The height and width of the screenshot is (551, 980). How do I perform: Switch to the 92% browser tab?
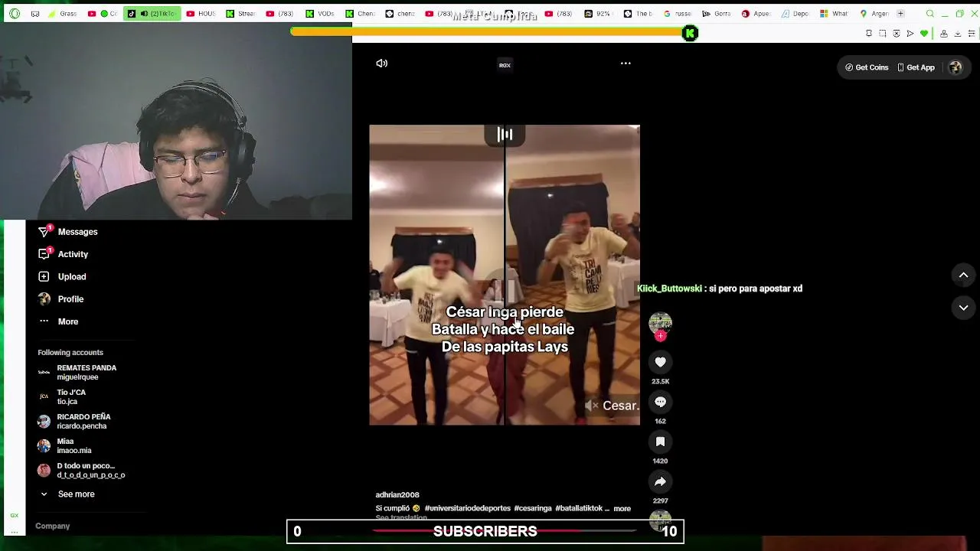598,14
